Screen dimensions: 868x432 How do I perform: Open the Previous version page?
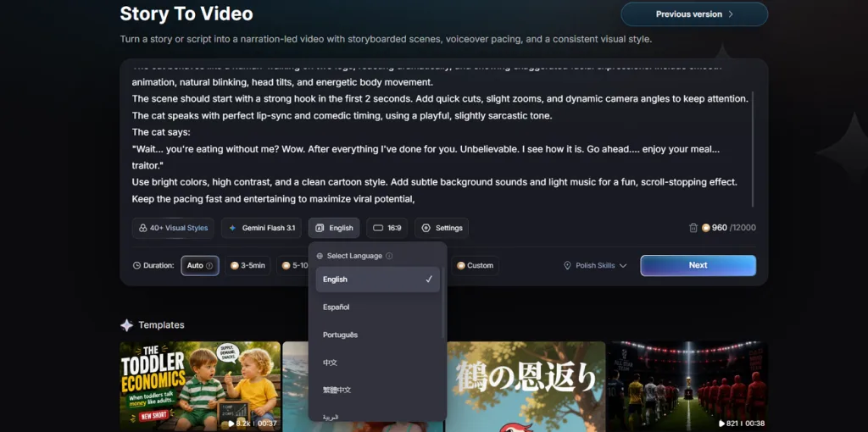pyautogui.click(x=694, y=14)
